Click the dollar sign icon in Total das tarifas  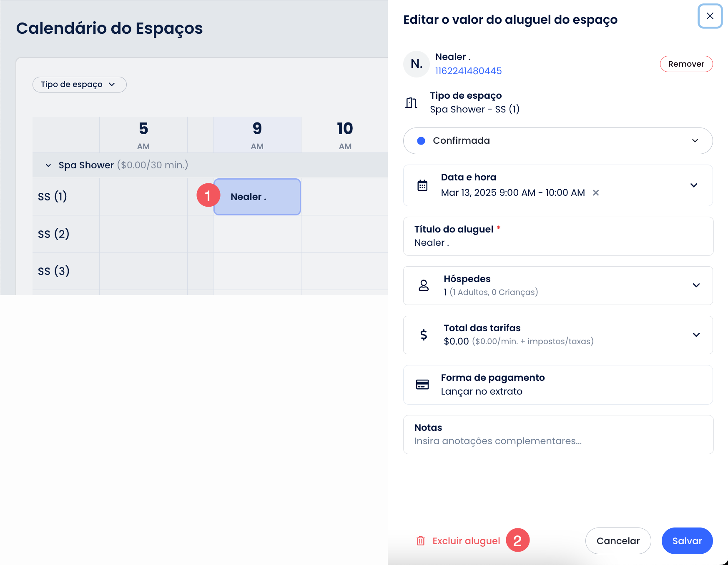pyautogui.click(x=424, y=335)
